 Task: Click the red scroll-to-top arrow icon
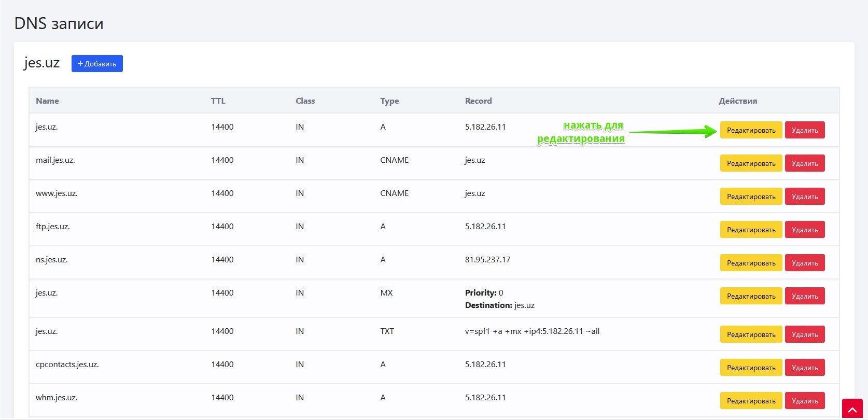coord(852,409)
